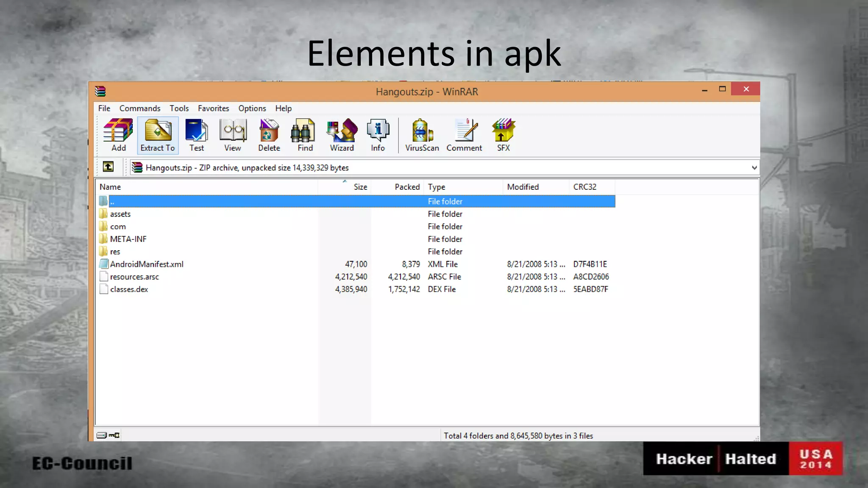Open the View file tool
The image size is (868, 488).
tap(232, 135)
